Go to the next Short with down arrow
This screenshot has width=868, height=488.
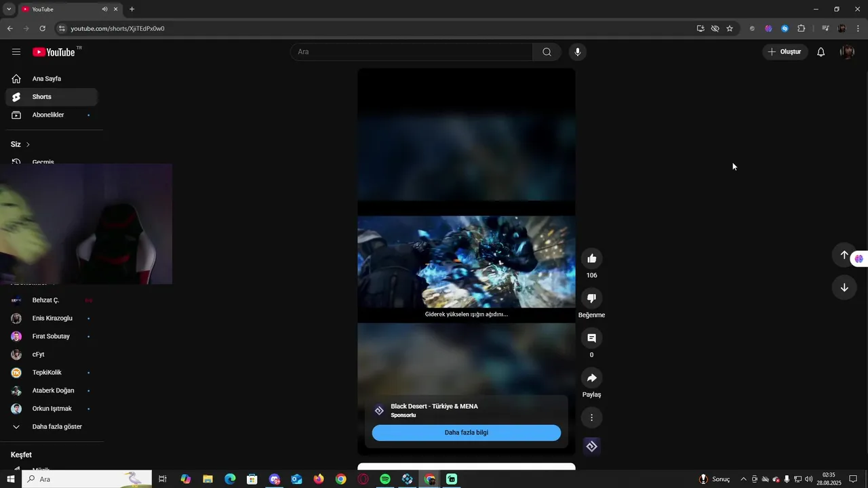844,287
